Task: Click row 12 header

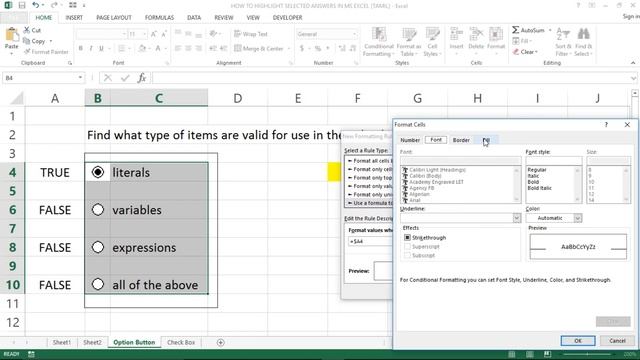Action: tap(13, 322)
